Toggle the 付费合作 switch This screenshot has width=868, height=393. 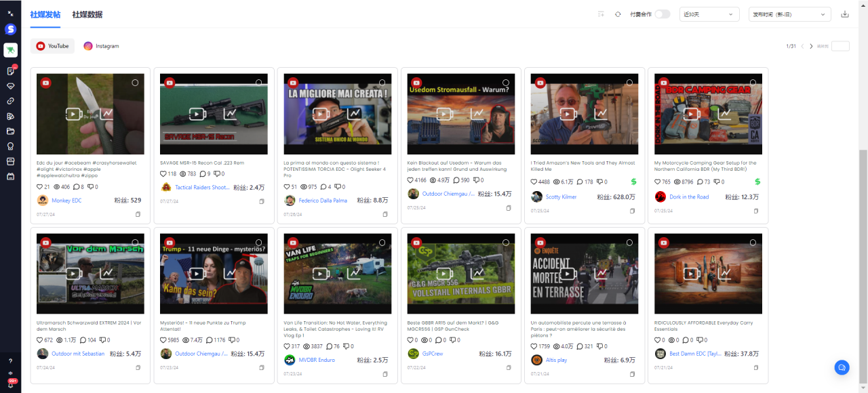[662, 14]
